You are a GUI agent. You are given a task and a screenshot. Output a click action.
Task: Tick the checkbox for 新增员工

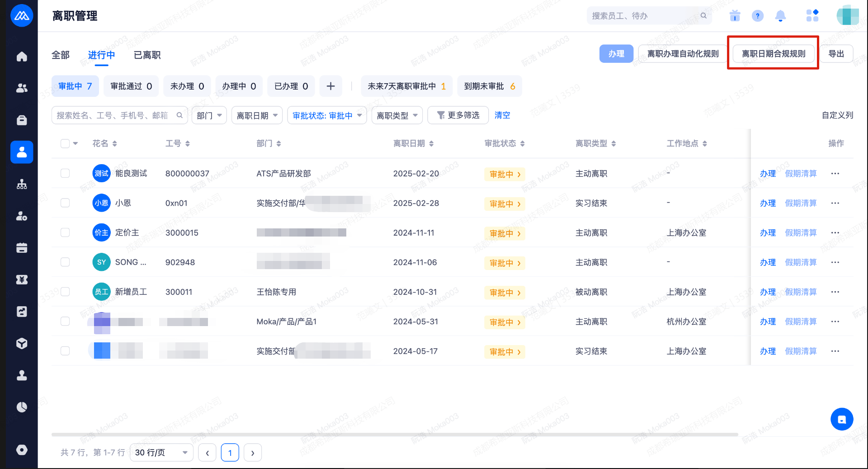(x=65, y=292)
